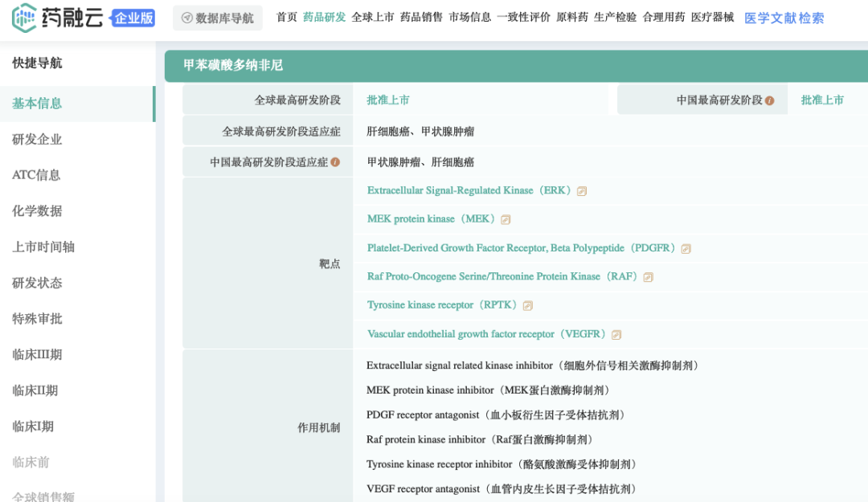The width and height of the screenshot is (868, 502).
Task: Open 医学文献检索 link
Action: (784, 18)
